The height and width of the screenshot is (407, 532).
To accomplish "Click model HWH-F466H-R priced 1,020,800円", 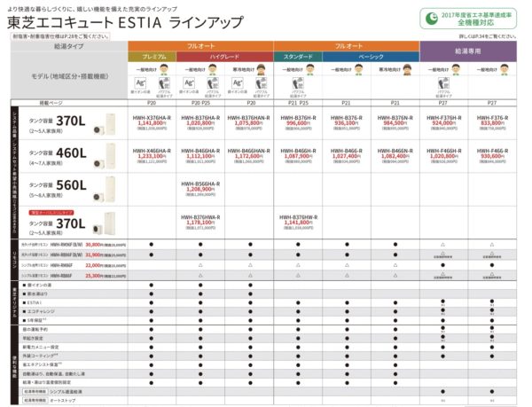I will click(x=444, y=156).
